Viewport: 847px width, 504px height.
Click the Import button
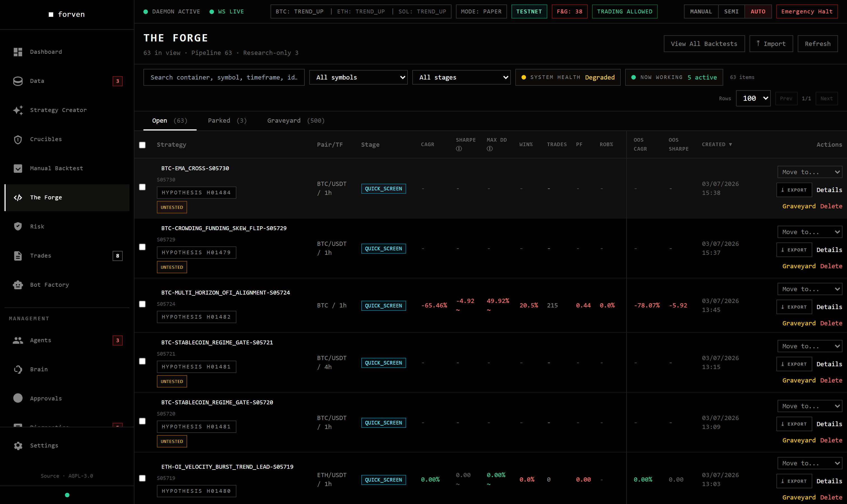(x=771, y=44)
